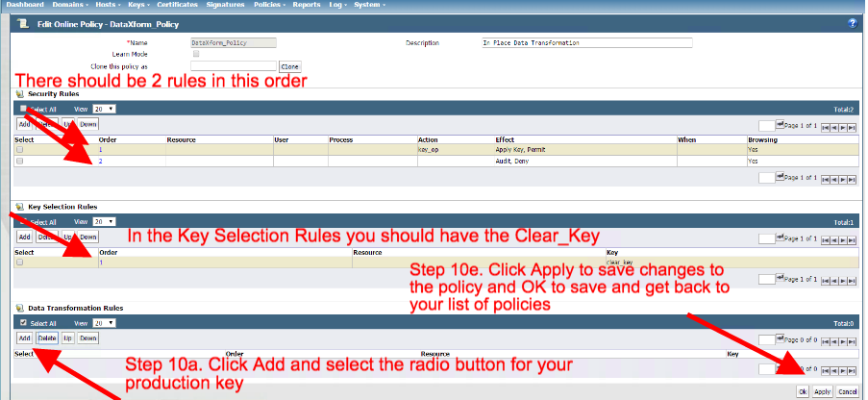Viewport: 868px width, 400px height.
Task: Open the View dropdown in Key Selection Rules
Action: tap(106, 221)
